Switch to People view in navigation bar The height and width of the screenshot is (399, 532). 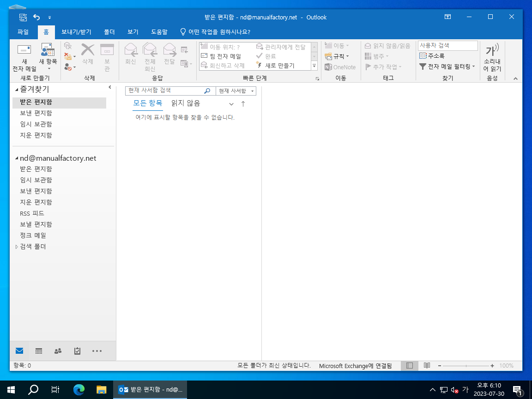click(x=58, y=351)
